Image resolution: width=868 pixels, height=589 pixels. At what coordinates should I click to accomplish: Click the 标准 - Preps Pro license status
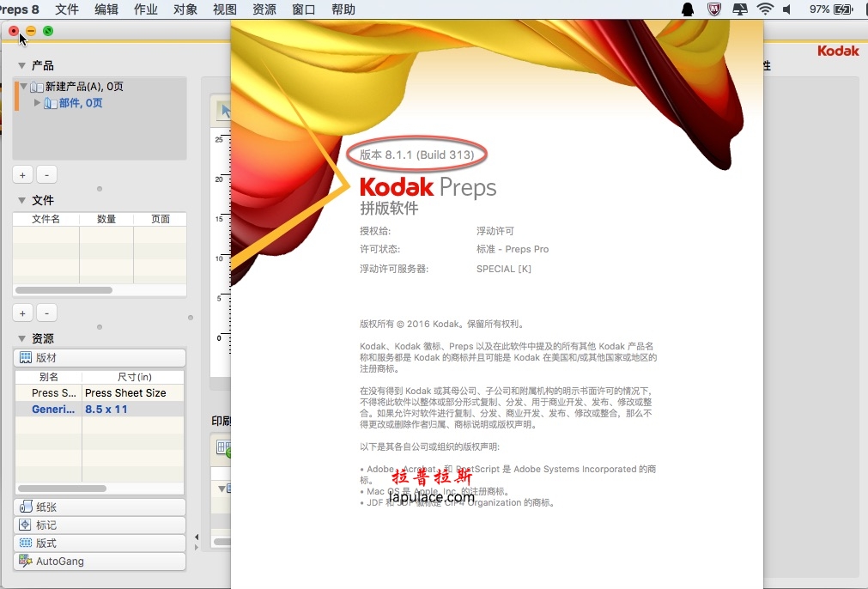(x=513, y=249)
